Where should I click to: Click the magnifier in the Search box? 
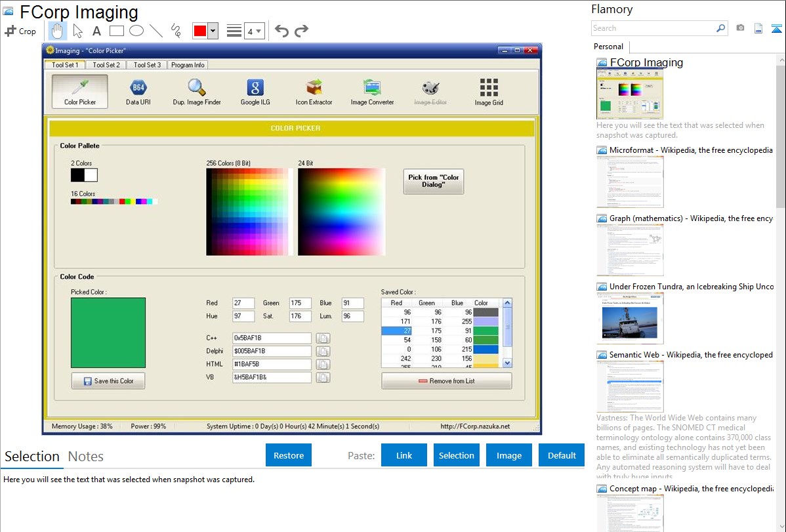720,28
